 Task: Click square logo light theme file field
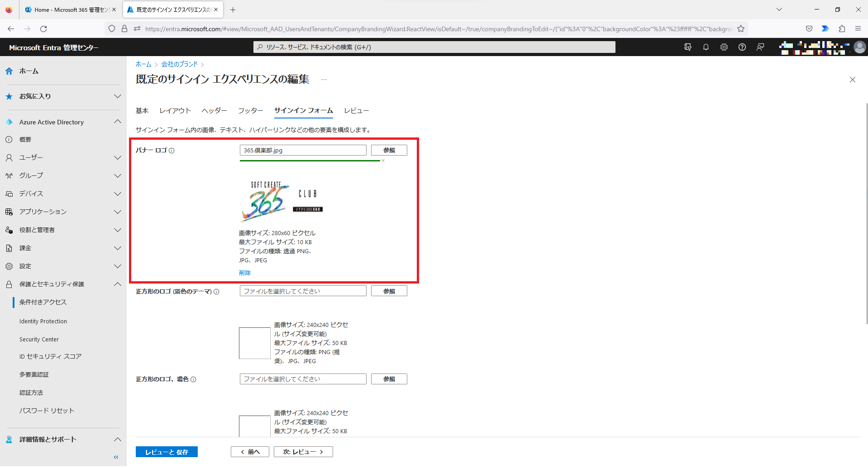[303, 291]
